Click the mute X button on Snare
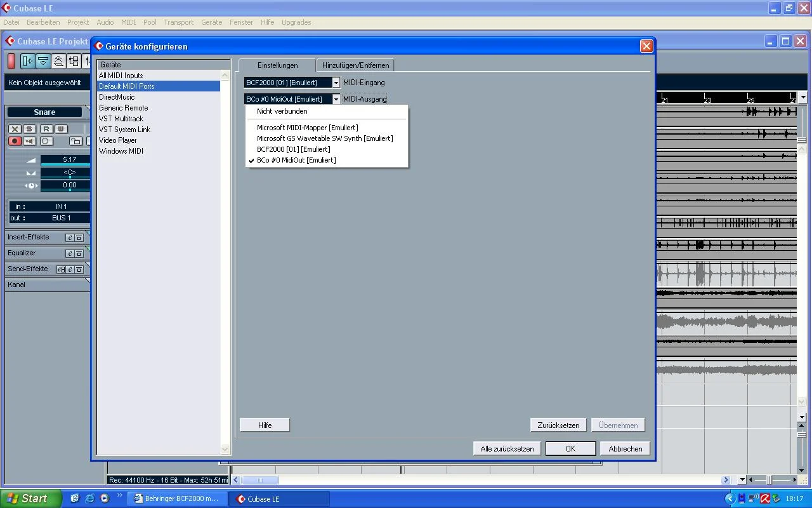The image size is (812, 508). (15, 129)
